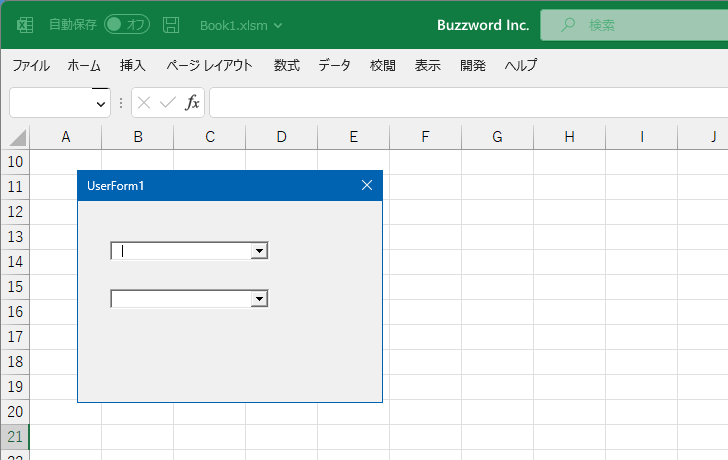Click inside the second combo box text field
Viewport: 728px width, 460px height.
point(180,299)
